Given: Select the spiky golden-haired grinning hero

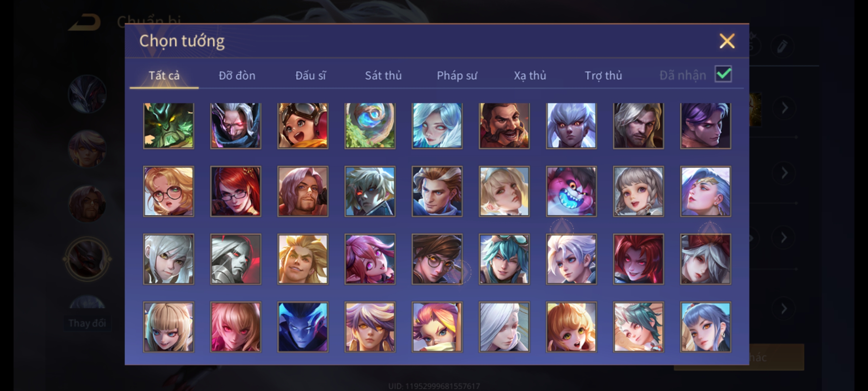Looking at the screenshot, I should point(303,259).
